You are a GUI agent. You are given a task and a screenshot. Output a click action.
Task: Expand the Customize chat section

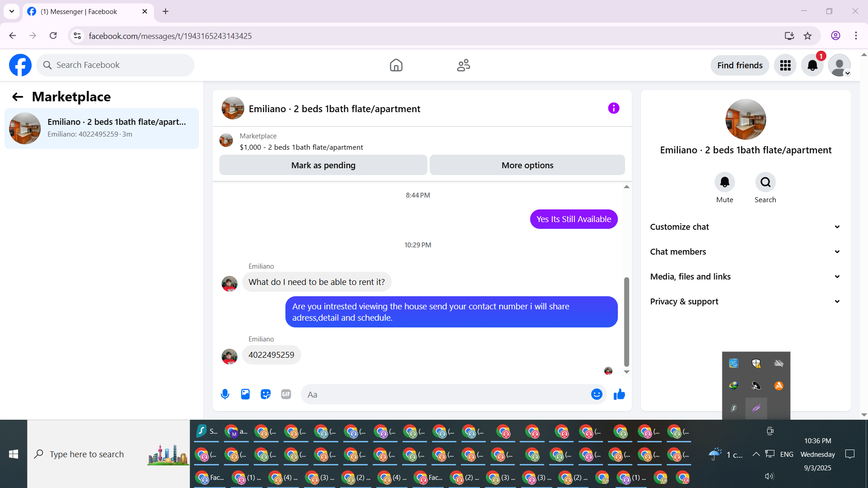coord(745,227)
